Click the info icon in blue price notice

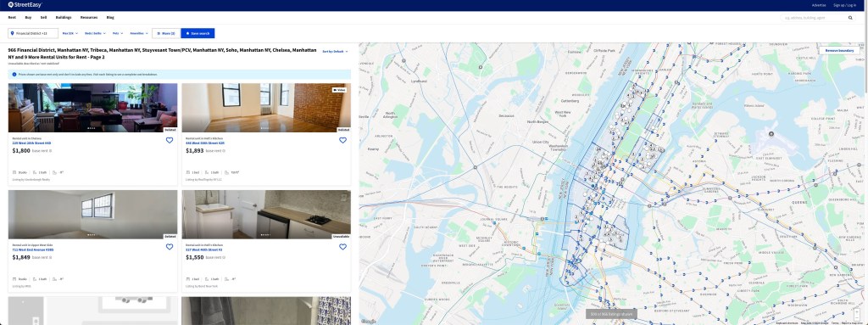point(14,75)
